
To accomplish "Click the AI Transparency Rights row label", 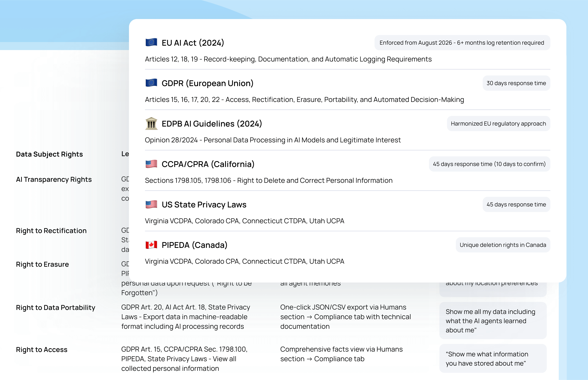I will coord(54,179).
